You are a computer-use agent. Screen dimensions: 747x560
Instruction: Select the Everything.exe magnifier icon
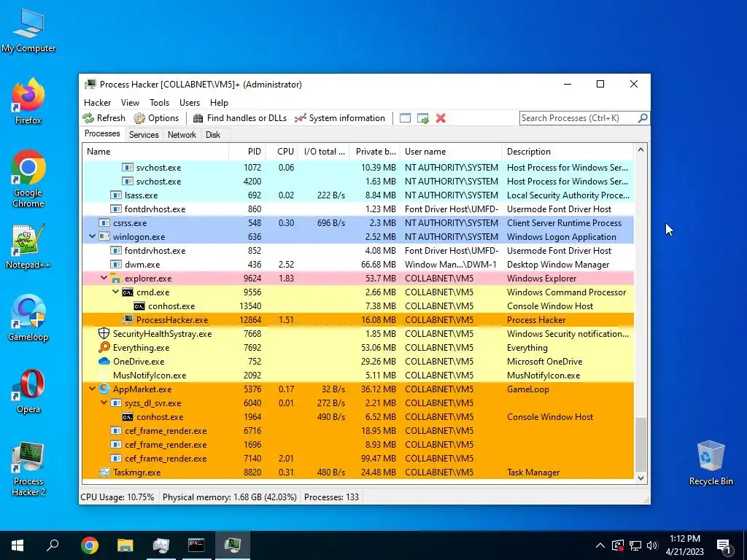[x=104, y=348]
